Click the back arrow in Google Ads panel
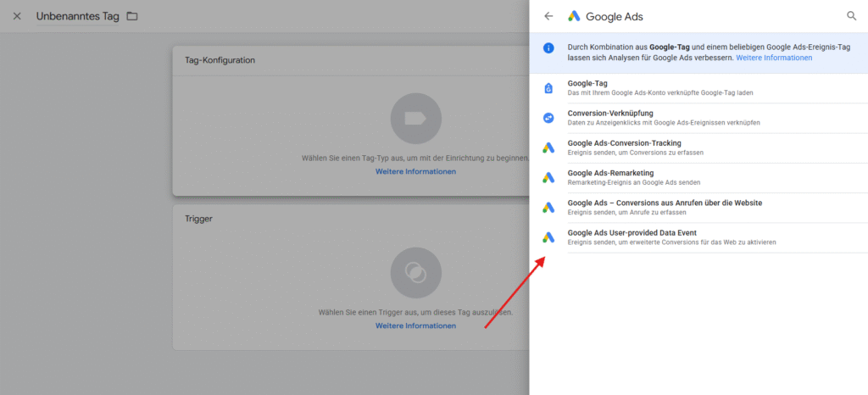The image size is (868, 395). (548, 16)
